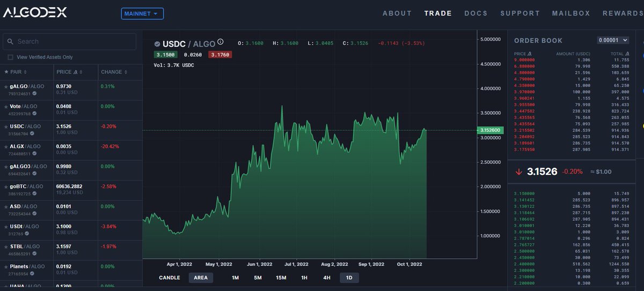Star the gALGO3/ALGO pair
644x291 pixels.
point(6,167)
